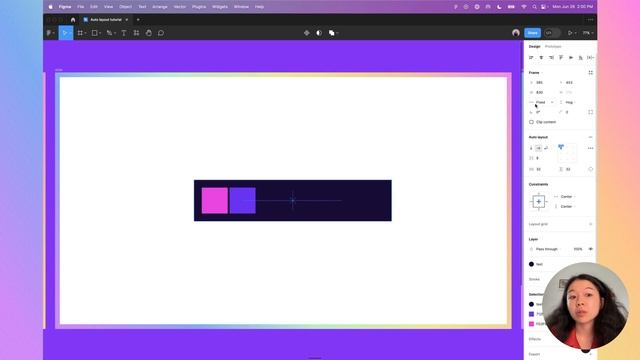
Task: Click the Create component icon
Action: tap(307, 33)
